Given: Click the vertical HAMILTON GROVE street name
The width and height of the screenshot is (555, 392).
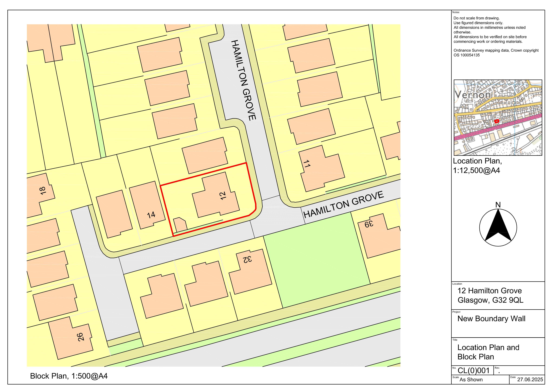Looking at the screenshot, I should pos(243,80).
